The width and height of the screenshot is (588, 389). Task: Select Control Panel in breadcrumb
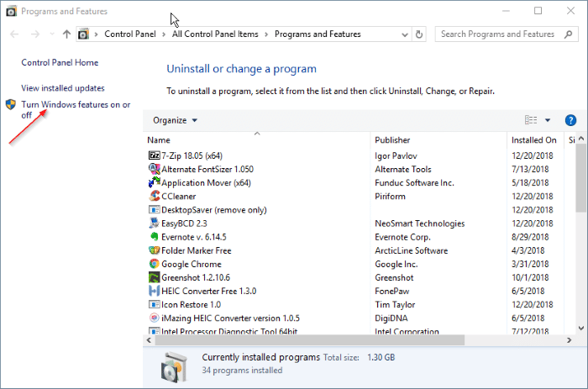129,34
